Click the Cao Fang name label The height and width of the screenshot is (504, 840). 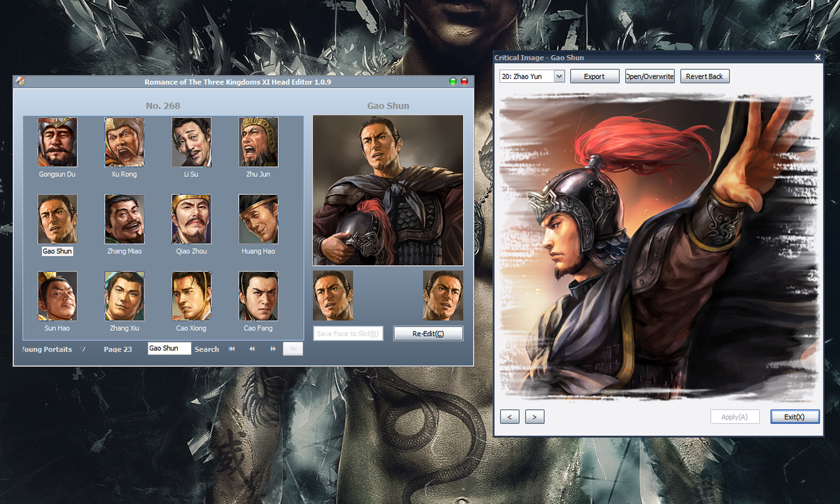[x=258, y=328]
